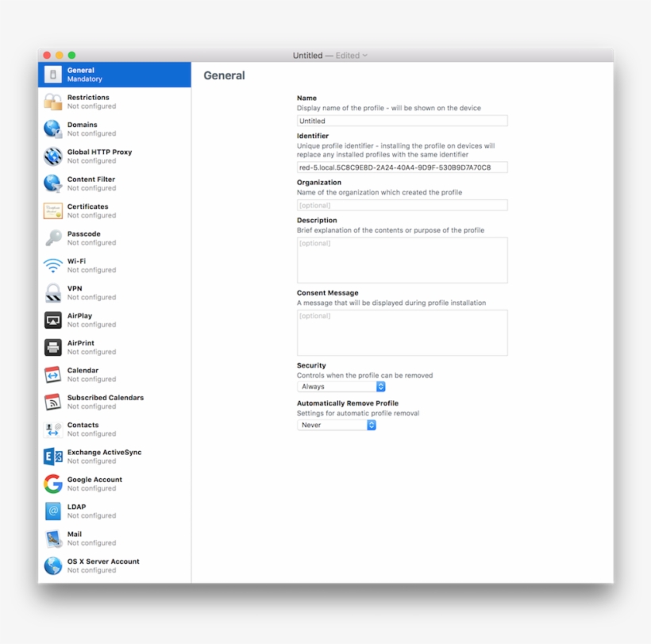The image size is (651, 644).
Task: Open the Security Always dropdown
Action: [x=341, y=387]
